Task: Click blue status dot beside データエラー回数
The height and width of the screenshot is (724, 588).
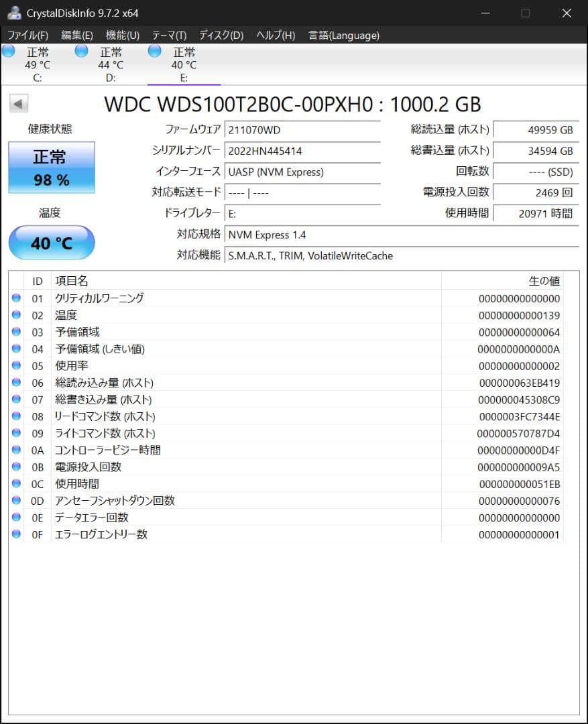Action: pos(15,517)
